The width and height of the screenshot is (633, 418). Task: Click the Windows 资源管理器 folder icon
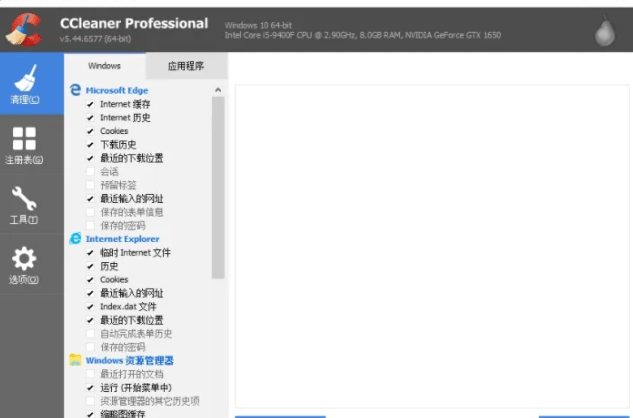75,360
